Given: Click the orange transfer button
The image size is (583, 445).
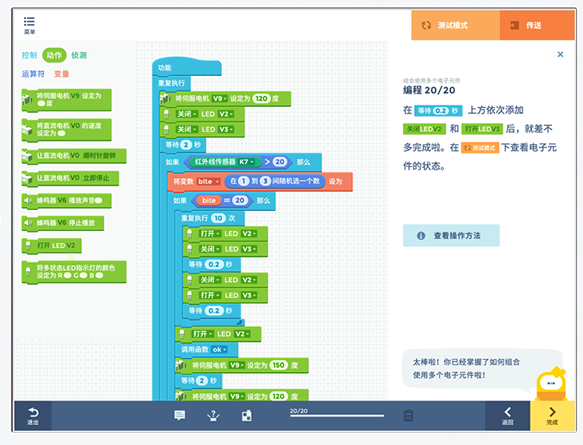Looking at the screenshot, I should pyautogui.click(x=537, y=25).
